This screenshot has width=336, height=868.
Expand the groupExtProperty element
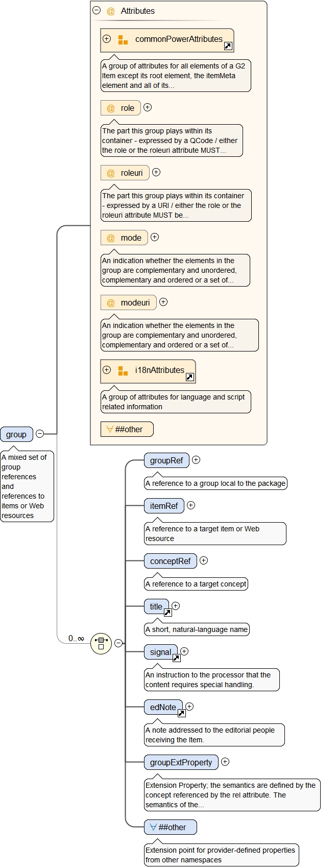225,762
